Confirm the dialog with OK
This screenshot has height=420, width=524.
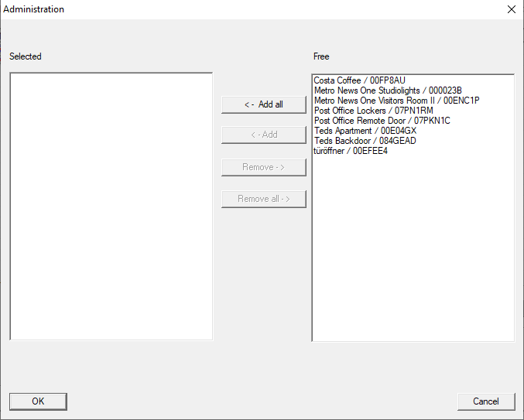click(38, 401)
